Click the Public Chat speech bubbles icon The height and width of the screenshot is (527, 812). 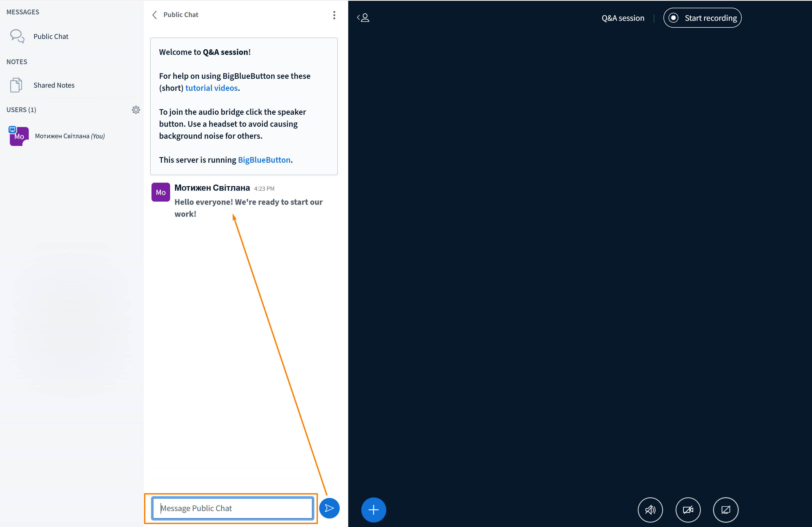[17, 36]
